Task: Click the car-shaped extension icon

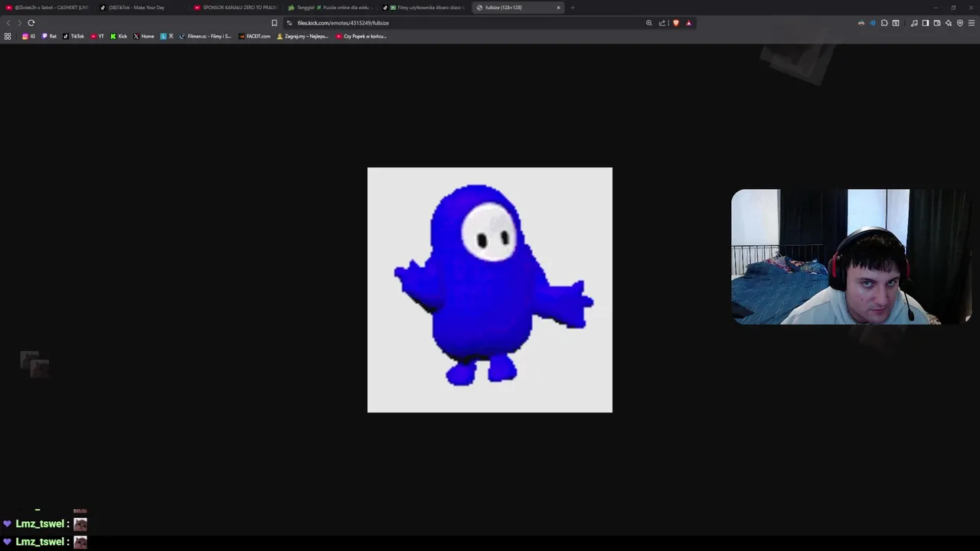Action: 861,23
